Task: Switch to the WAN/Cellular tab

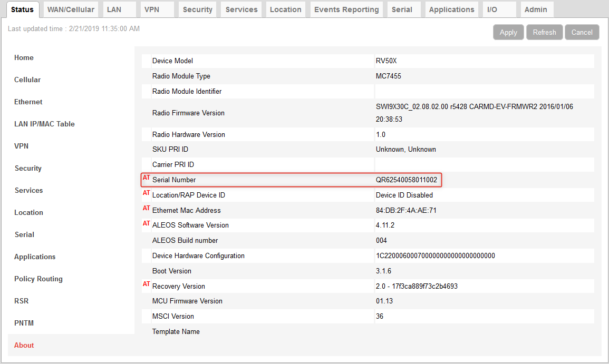Action: pos(70,9)
